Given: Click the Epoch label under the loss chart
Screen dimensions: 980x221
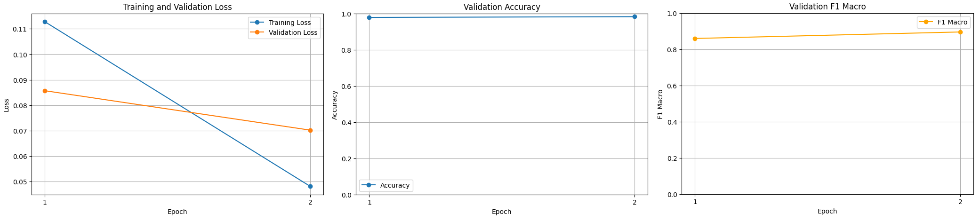Looking at the screenshot, I should pyautogui.click(x=177, y=212).
